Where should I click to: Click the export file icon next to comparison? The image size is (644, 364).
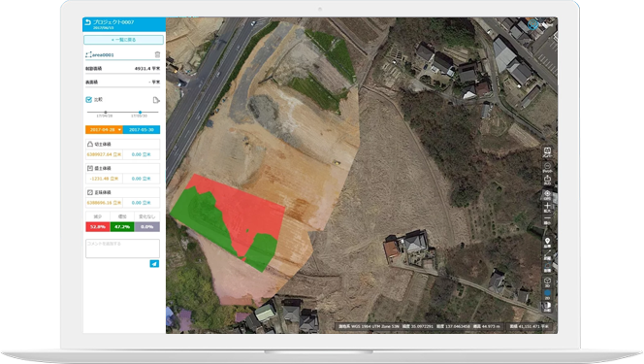[156, 100]
